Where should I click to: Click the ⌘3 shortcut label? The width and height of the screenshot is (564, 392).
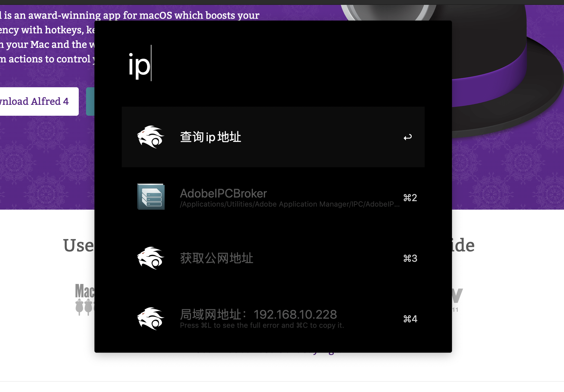pyautogui.click(x=410, y=258)
